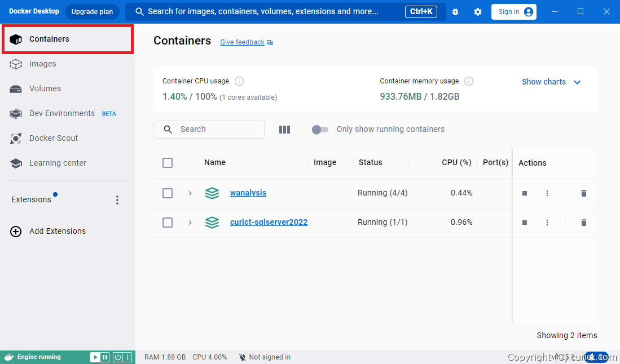
Task: Stop the curict-sqlserver2022 container
Action: coord(525,223)
